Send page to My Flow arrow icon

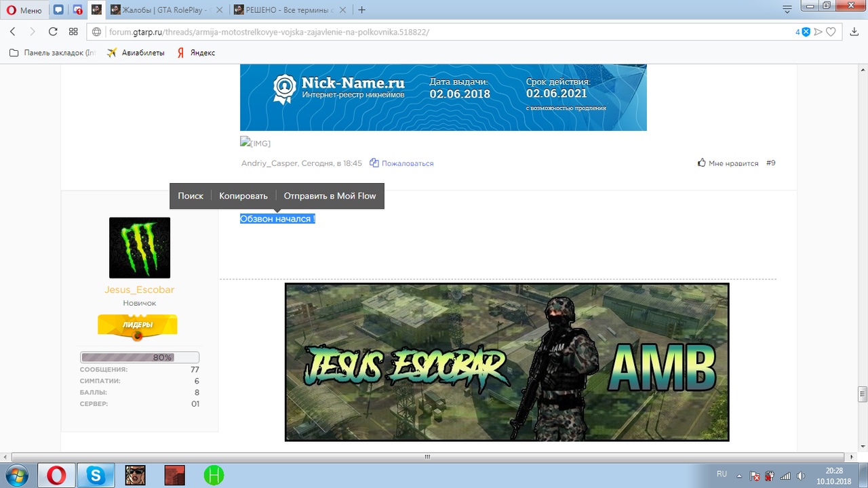pos(818,32)
